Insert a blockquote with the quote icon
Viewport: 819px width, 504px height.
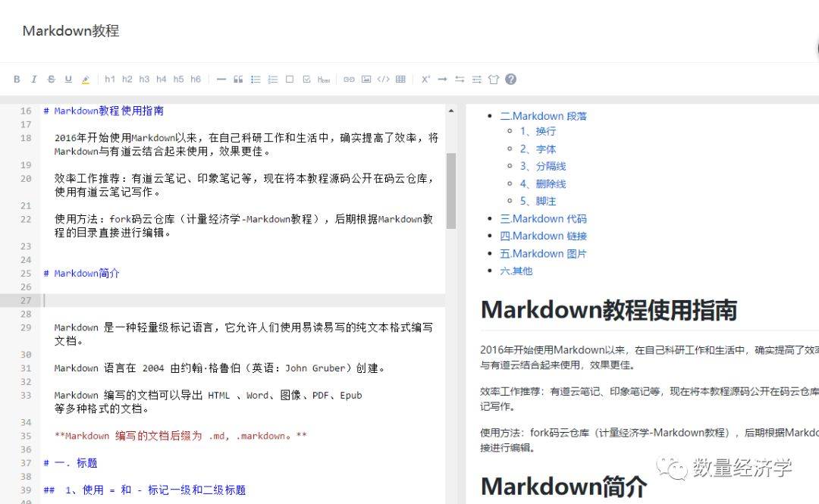click(x=237, y=79)
